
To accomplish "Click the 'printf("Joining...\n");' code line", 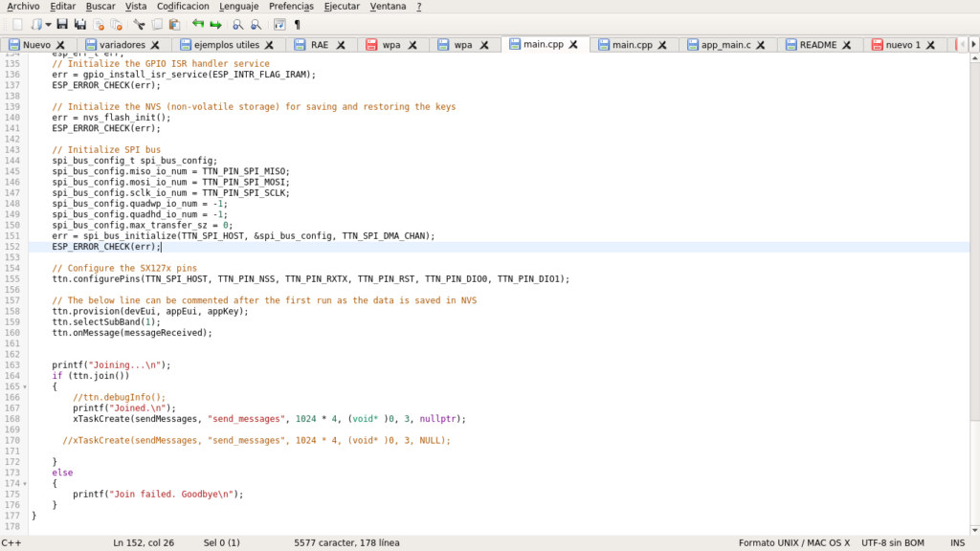I will pos(111,364).
